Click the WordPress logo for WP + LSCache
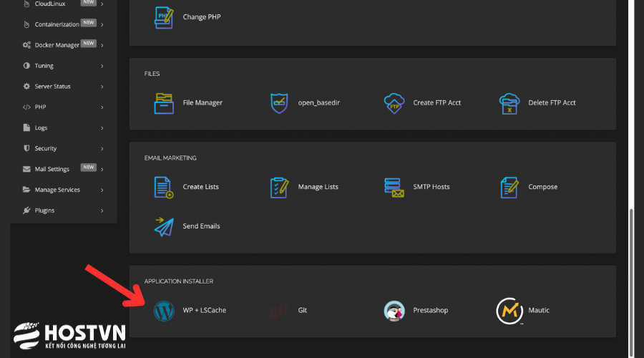This screenshot has height=358, width=644. tap(164, 311)
